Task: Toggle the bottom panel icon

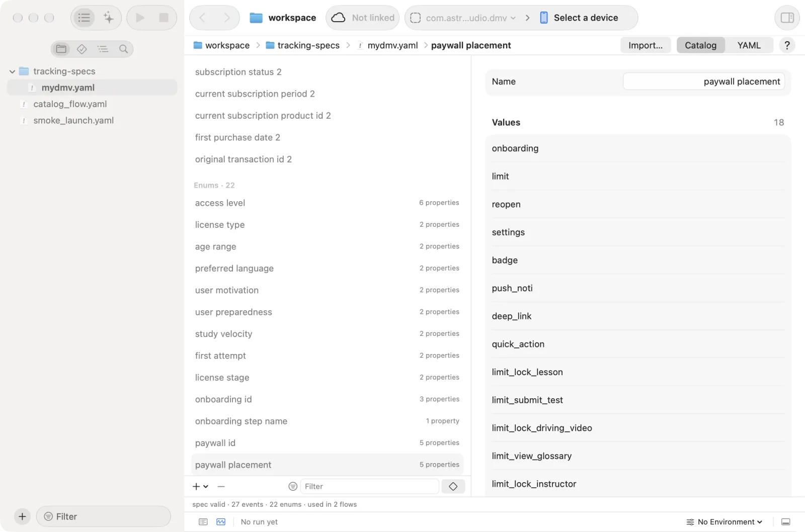Action: click(x=785, y=522)
